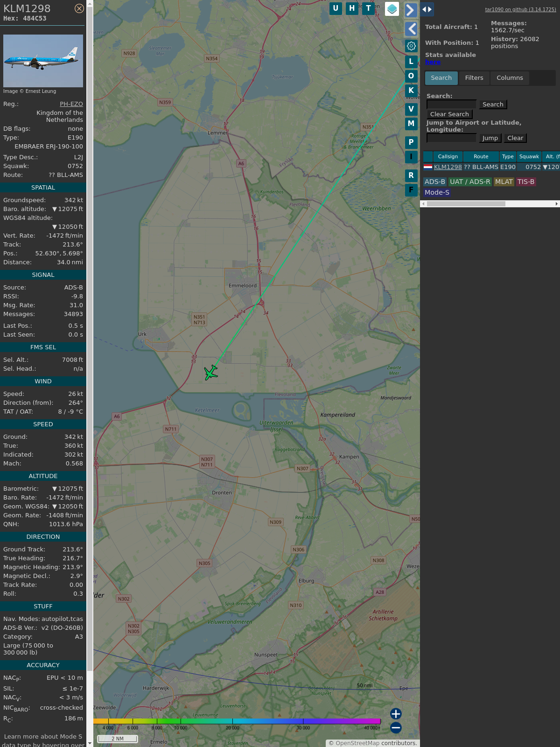
Task: Click the table scroll left arrow
Action: click(x=423, y=204)
